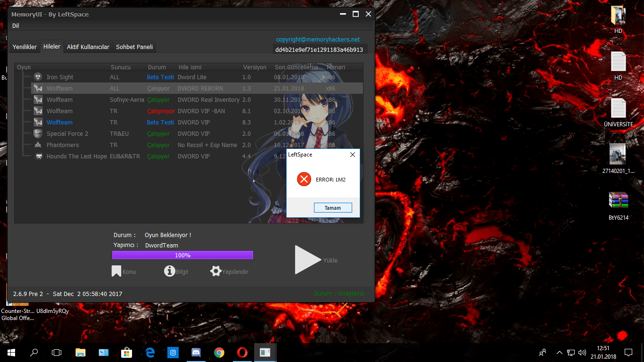Sort by the Hile ismi column header
This screenshot has width=644, height=362.
click(x=190, y=67)
